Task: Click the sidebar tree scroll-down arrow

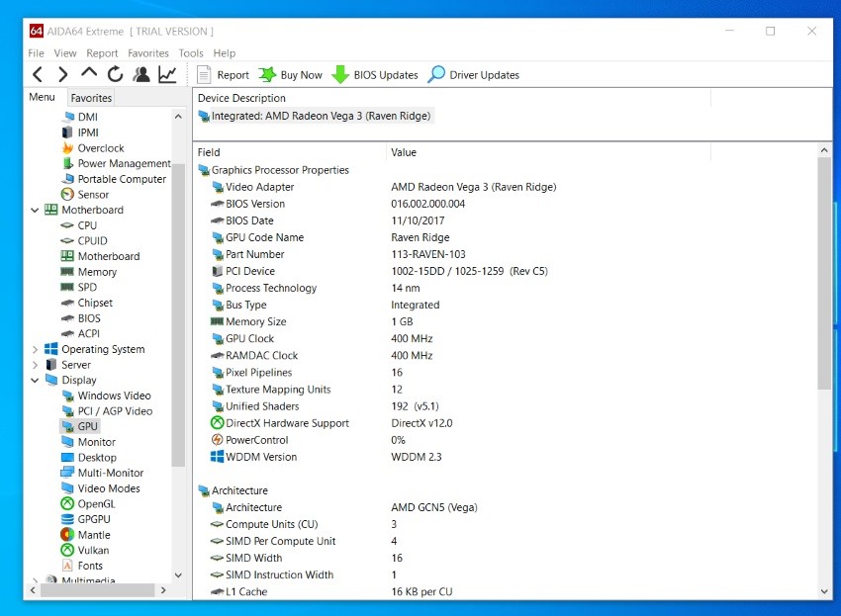Action: tap(178, 575)
